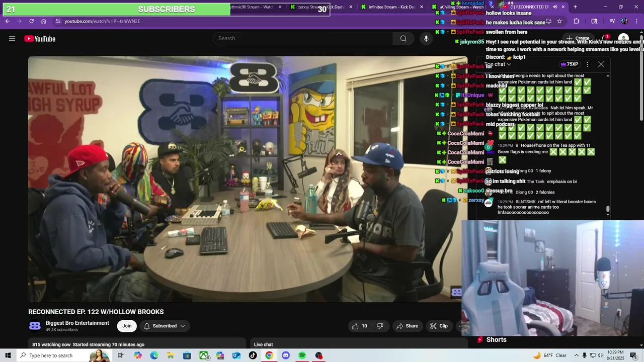
Task: Open the Chrome extensions puzzle icon
Action: pos(577,21)
